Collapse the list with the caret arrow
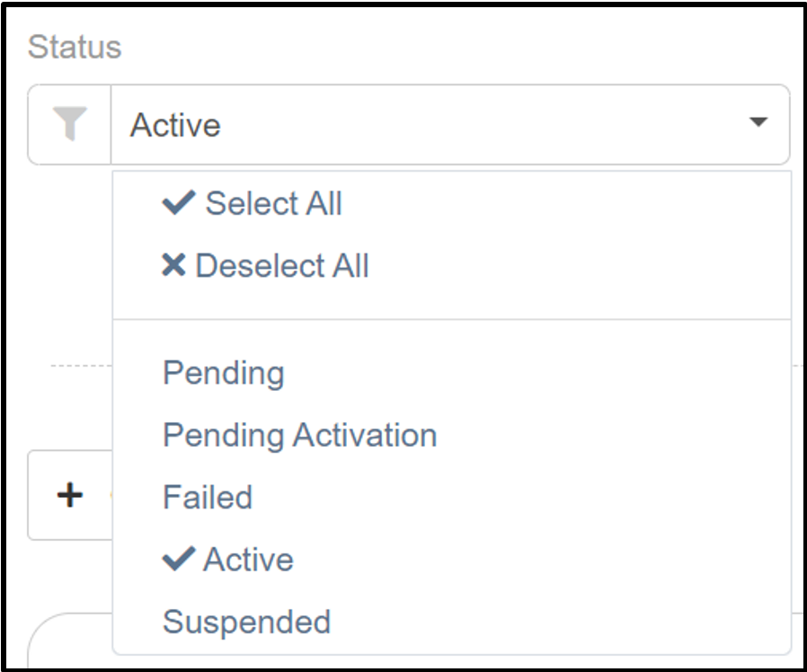 point(758,122)
